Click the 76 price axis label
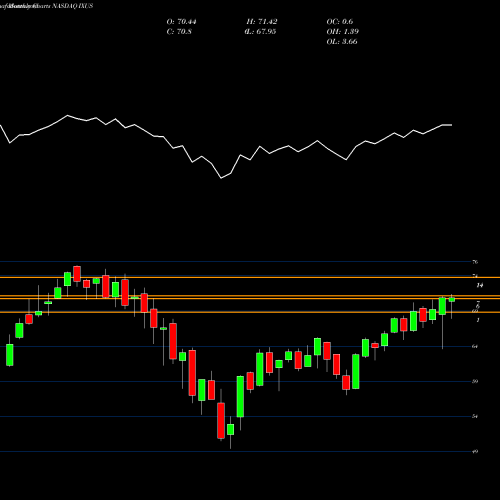Viewport: 500px width, 500px height. 475,262
